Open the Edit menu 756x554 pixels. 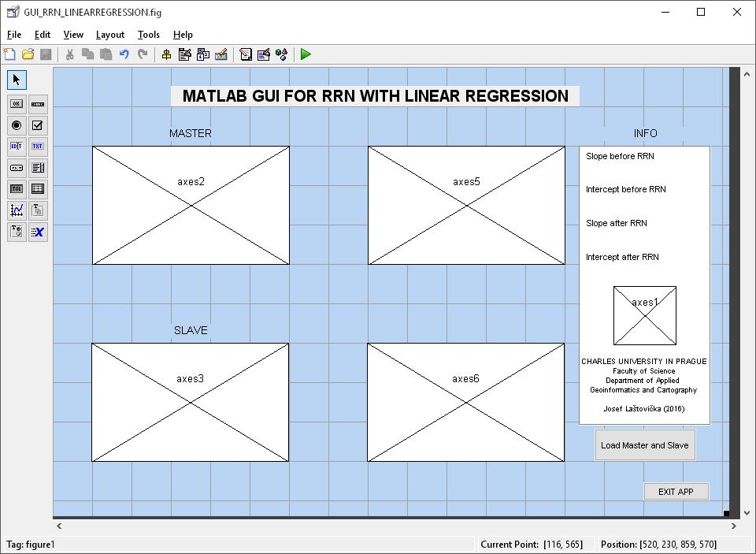43,35
